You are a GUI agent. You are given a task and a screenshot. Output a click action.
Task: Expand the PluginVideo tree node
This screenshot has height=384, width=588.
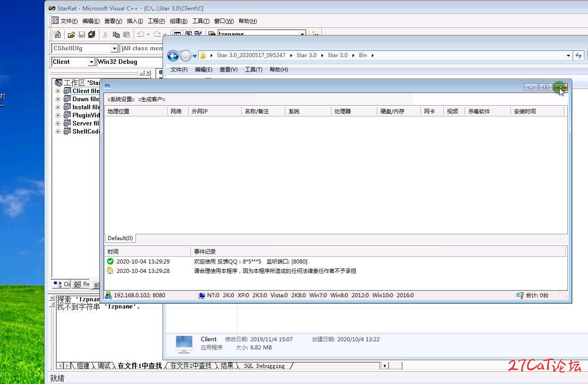pos(58,115)
